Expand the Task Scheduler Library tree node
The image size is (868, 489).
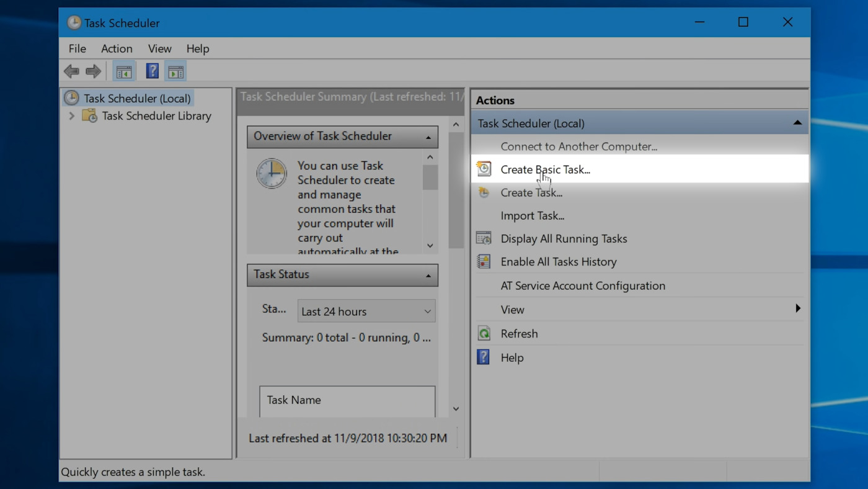coord(72,116)
